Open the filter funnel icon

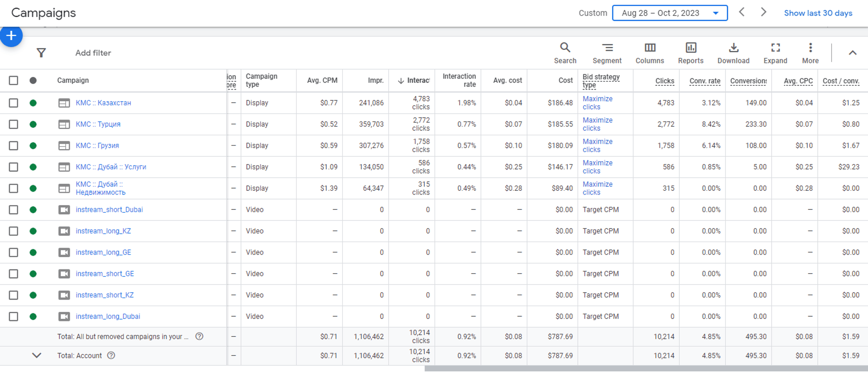coord(41,53)
